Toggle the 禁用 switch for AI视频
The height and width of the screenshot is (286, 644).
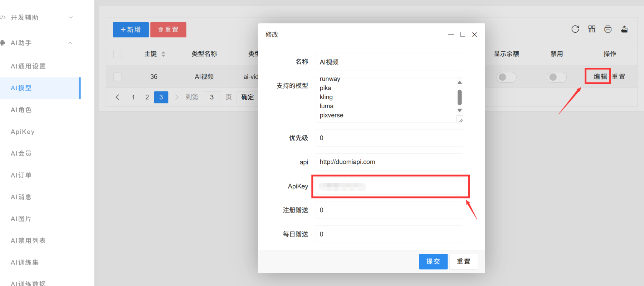pos(557,77)
